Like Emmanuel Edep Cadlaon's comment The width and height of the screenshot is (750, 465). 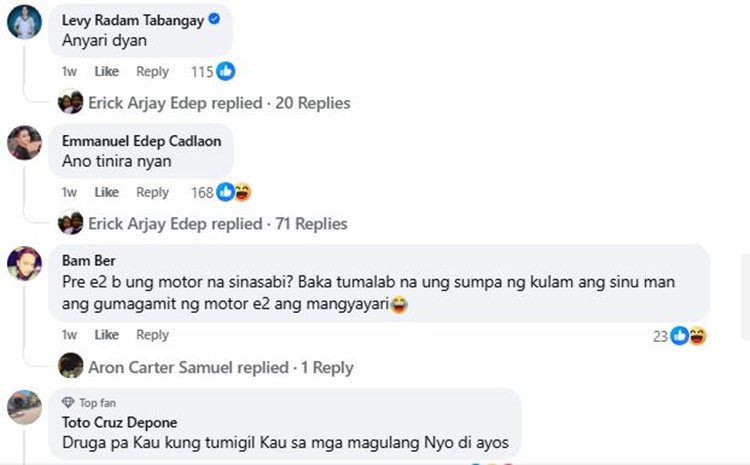(106, 192)
